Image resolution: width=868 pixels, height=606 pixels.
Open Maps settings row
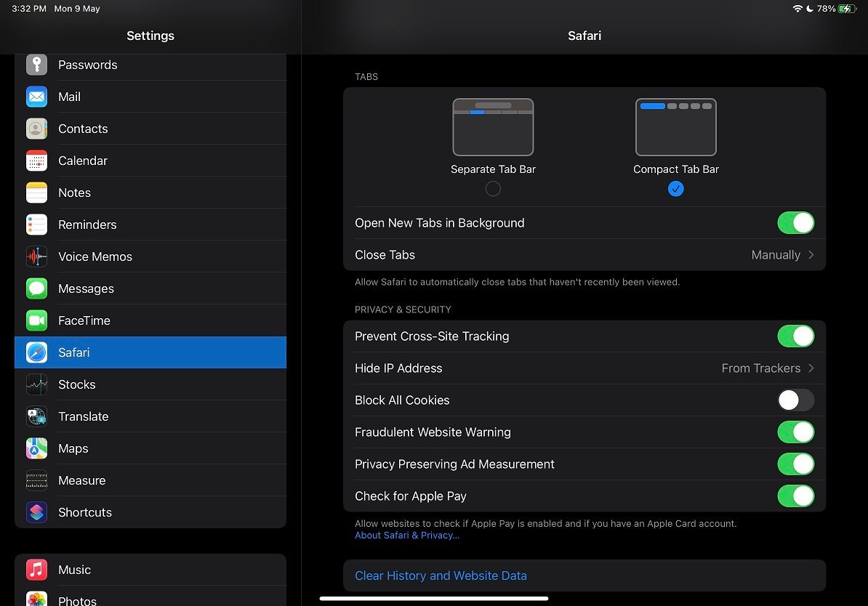point(150,448)
